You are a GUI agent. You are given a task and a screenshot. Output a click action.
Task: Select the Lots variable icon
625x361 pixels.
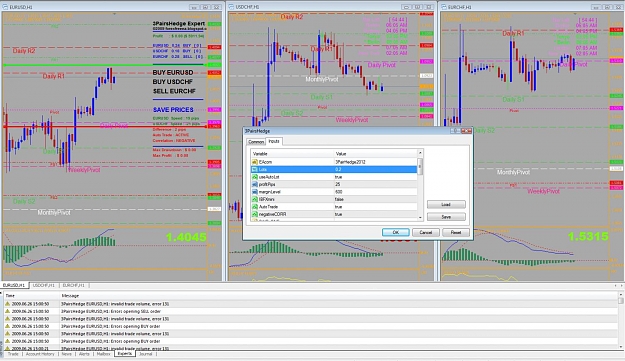tap(255, 170)
